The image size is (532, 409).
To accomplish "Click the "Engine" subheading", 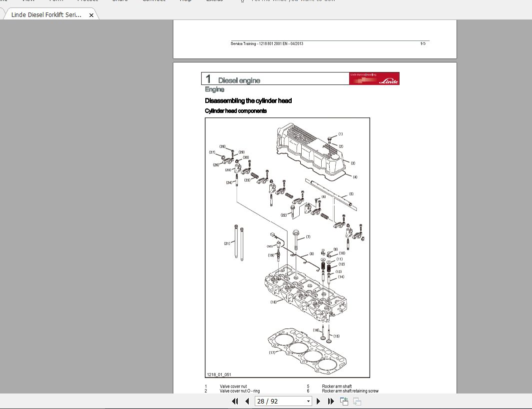I will pyautogui.click(x=214, y=89).
